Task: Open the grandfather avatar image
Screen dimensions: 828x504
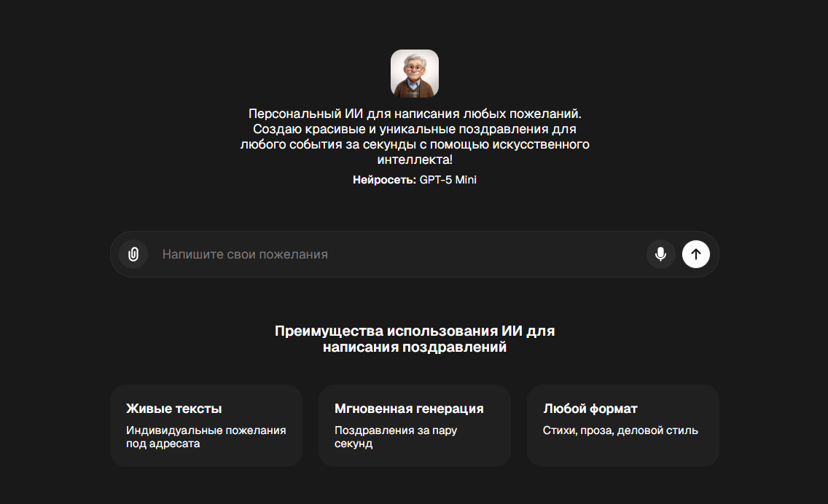Action: point(415,74)
